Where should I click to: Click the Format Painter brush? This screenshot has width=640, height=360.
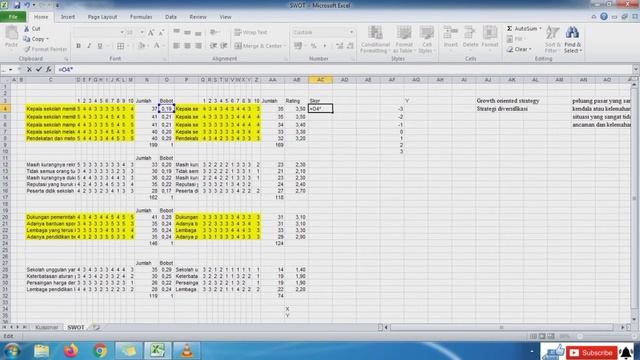[x=45, y=49]
